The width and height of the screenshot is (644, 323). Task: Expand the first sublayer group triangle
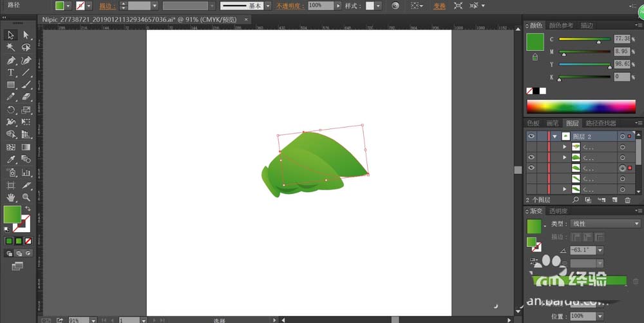(564, 147)
